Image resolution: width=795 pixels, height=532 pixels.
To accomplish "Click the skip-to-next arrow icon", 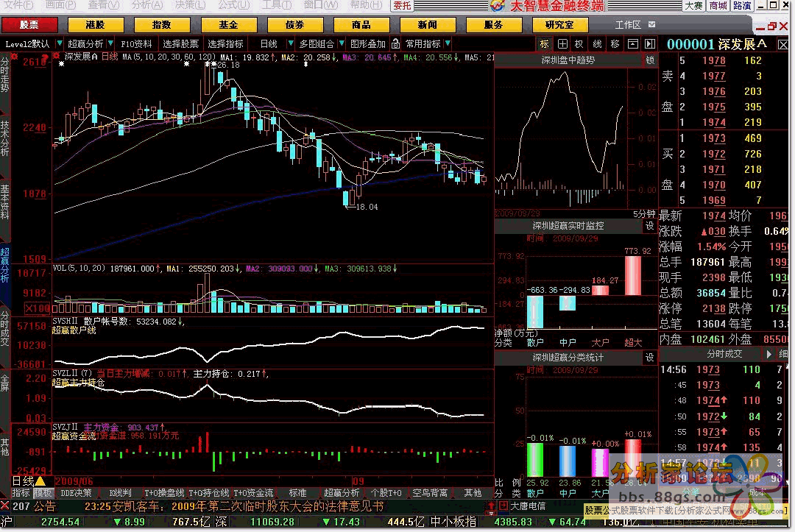I will point(650,44).
